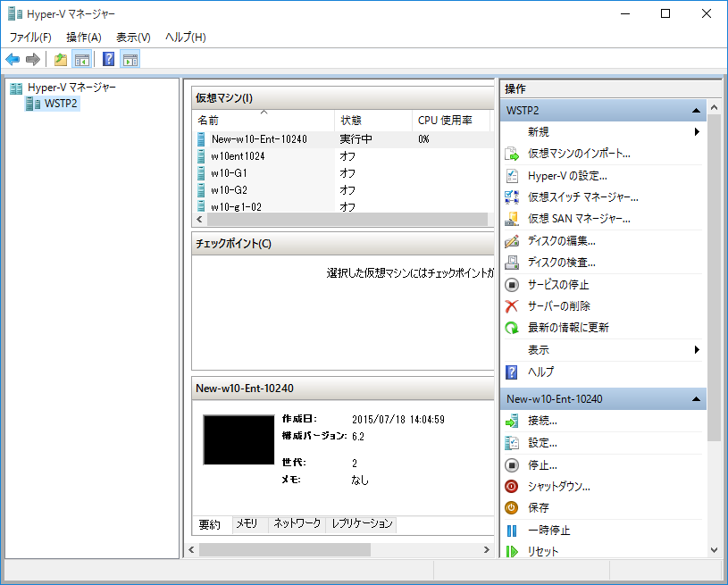Click the Forward arrow toolbar icon
The width and height of the screenshot is (728, 585).
[x=33, y=60]
